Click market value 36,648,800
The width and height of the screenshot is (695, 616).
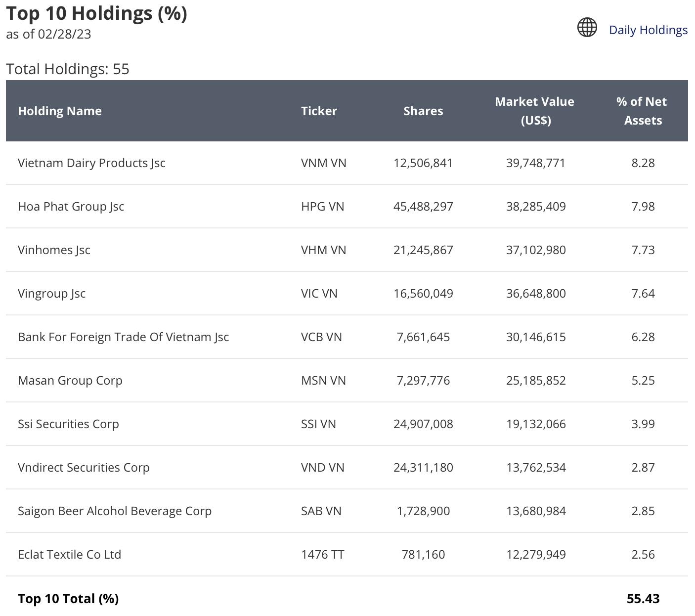tap(536, 293)
